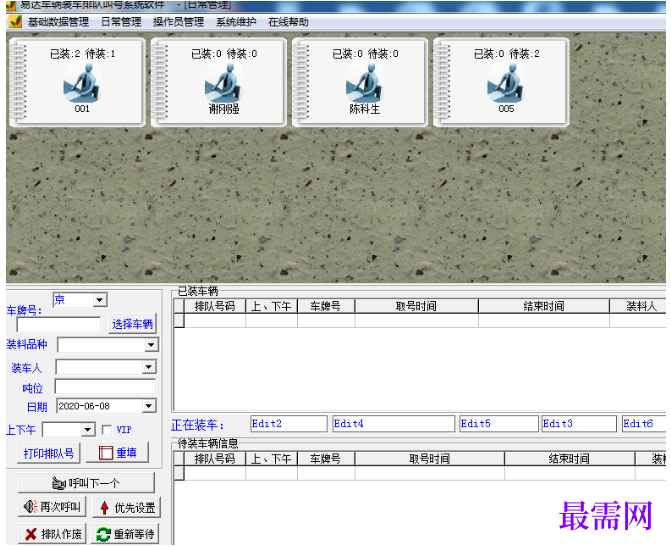671x547 pixels.
Task: Click 装料人 column header in 已装车辆 table
Action: 638,306
